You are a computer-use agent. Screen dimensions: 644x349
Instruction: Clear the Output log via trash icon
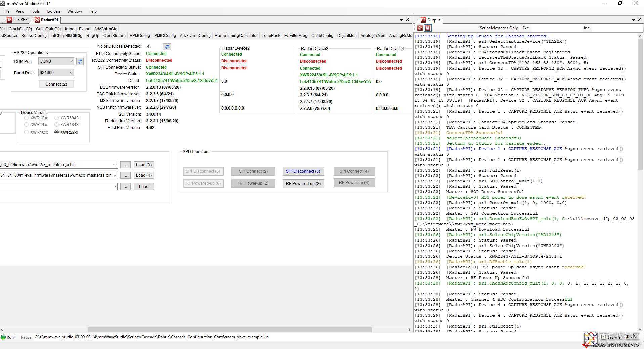[420, 28]
